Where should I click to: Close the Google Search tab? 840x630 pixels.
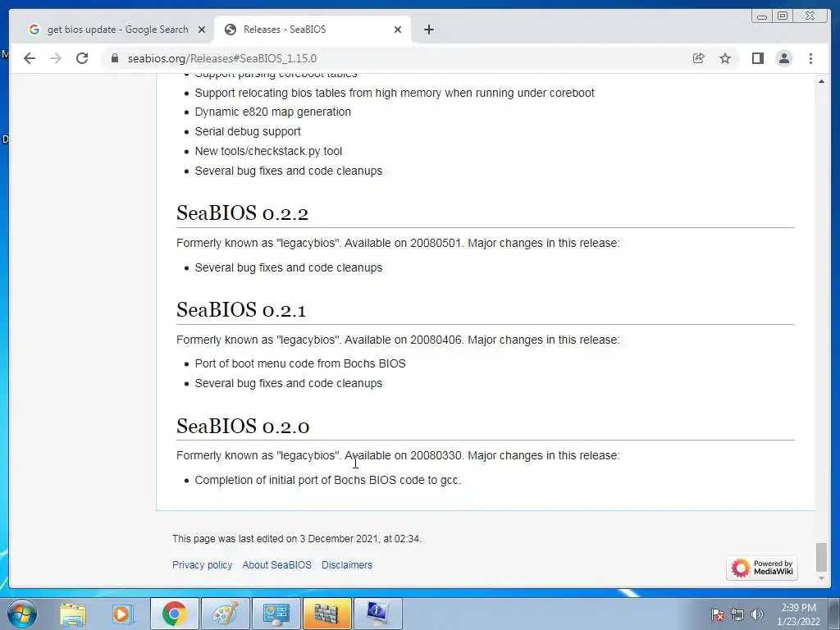(202, 30)
